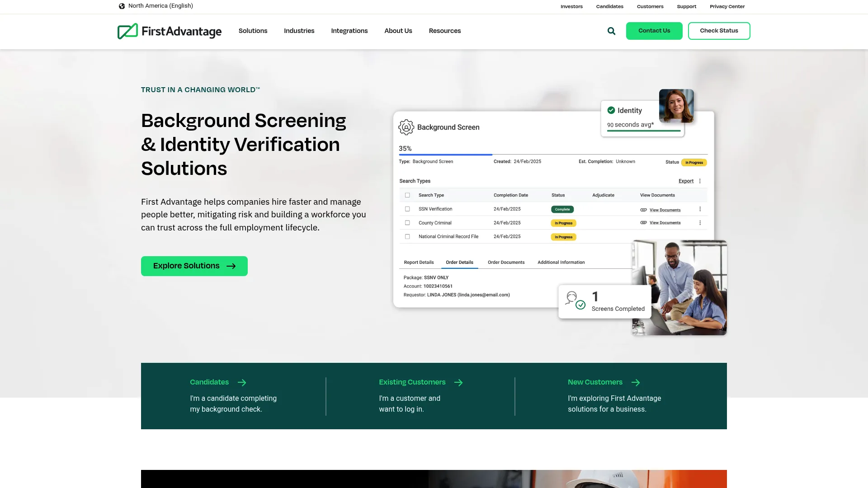The image size is (868, 488).
Task: Click View Documents in County Criminal row
Action: click(665, 223)
